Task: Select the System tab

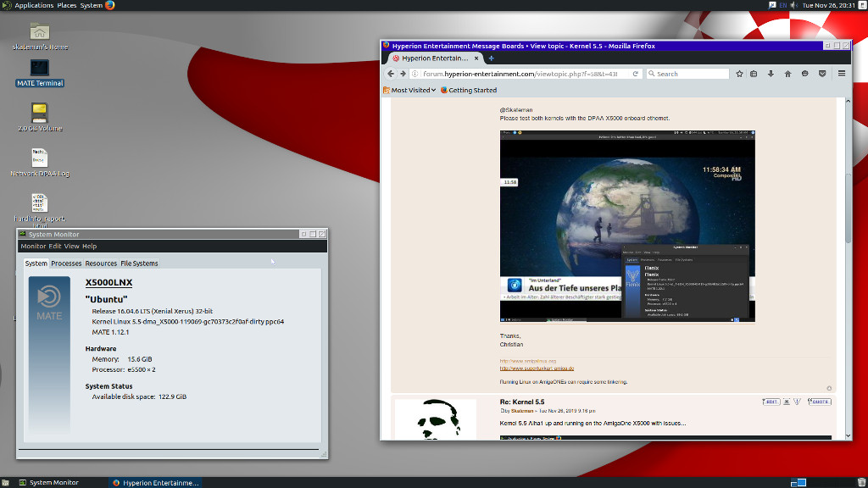Action: coord(36,263)
